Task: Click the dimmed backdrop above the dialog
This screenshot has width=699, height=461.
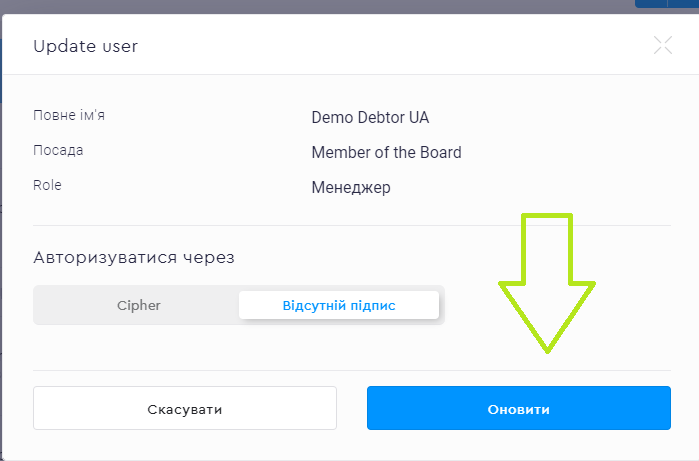Action: pyautogui.click(x=300, y=6)
